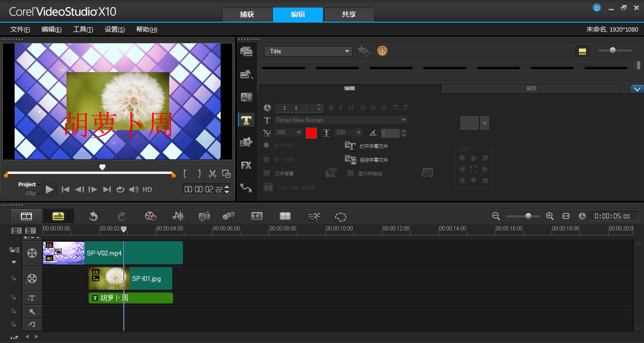Viewport: 644px width, 343px height.
Task: Open the Subtitle Editor
Action: 257,216
